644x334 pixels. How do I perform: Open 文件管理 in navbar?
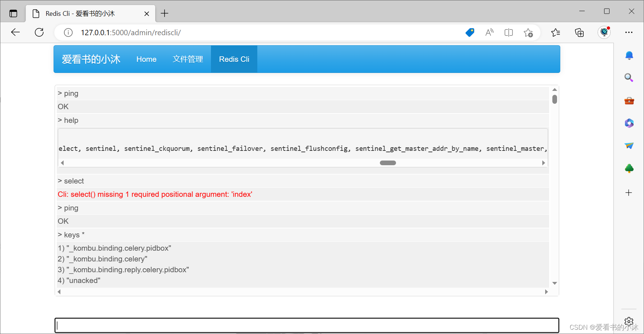pos(188,59)
